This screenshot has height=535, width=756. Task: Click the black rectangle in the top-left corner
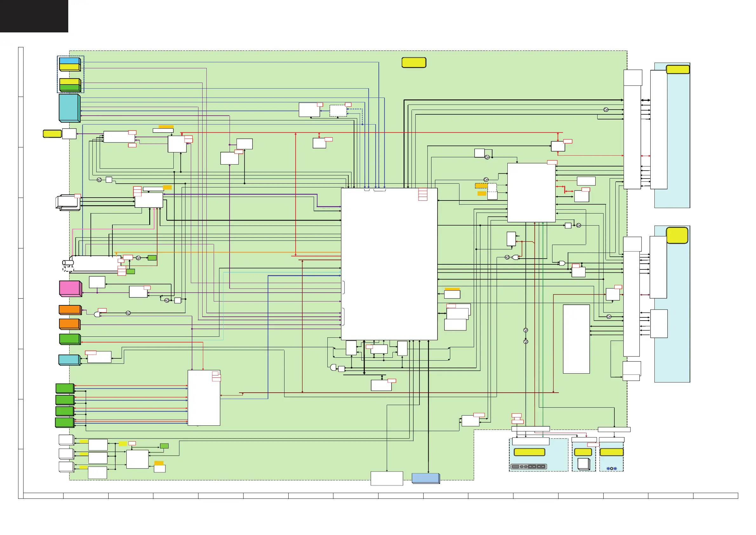pos(34,16)
